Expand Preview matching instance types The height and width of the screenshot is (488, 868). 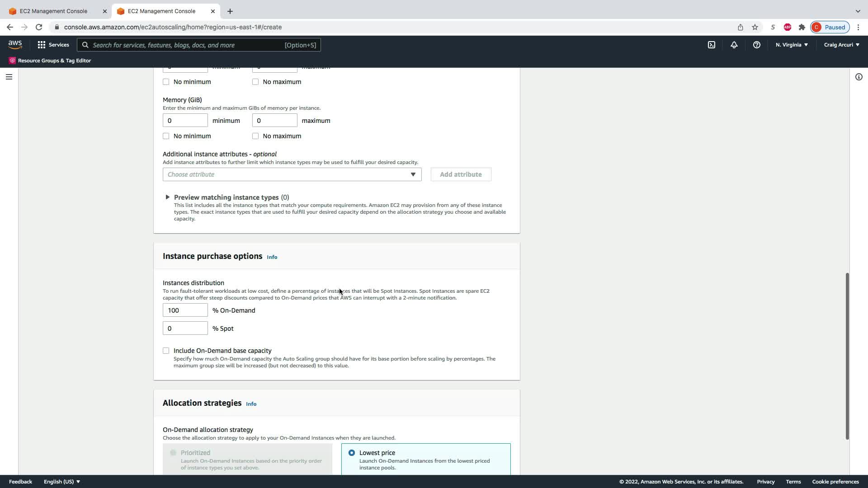tap(167, 197)
